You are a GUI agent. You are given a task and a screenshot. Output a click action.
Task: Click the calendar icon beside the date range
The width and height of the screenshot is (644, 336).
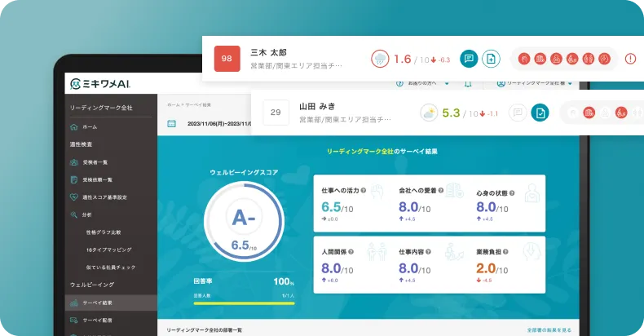(172, 123)
